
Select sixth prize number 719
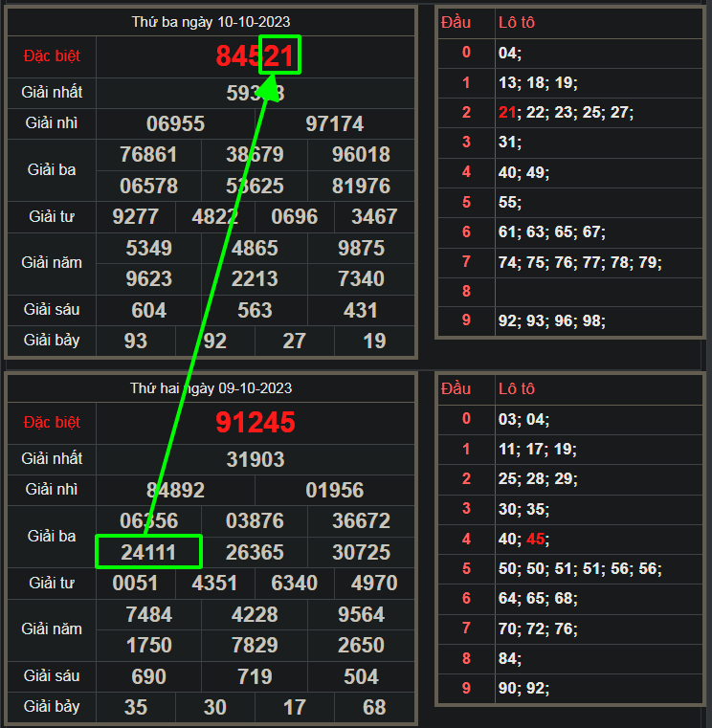click(256, 676)
